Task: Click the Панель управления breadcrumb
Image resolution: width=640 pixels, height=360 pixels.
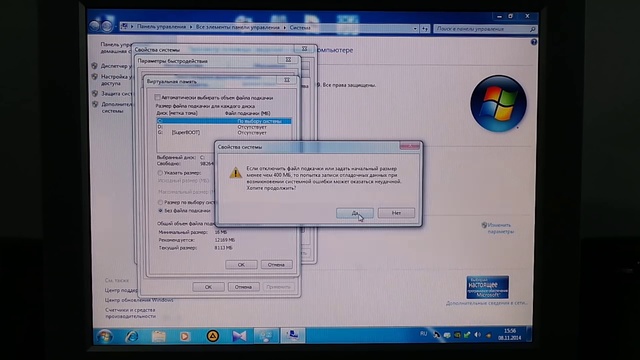Action: (161, 27)
